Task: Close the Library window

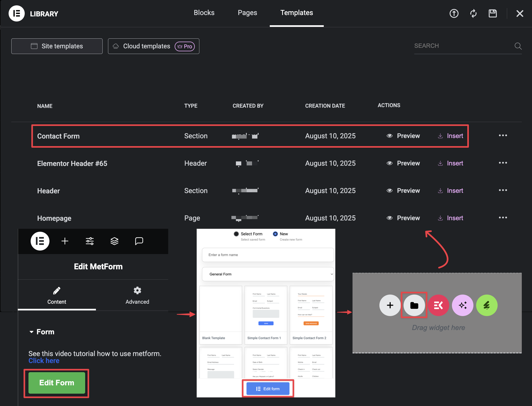Action: tap(520, 13)
